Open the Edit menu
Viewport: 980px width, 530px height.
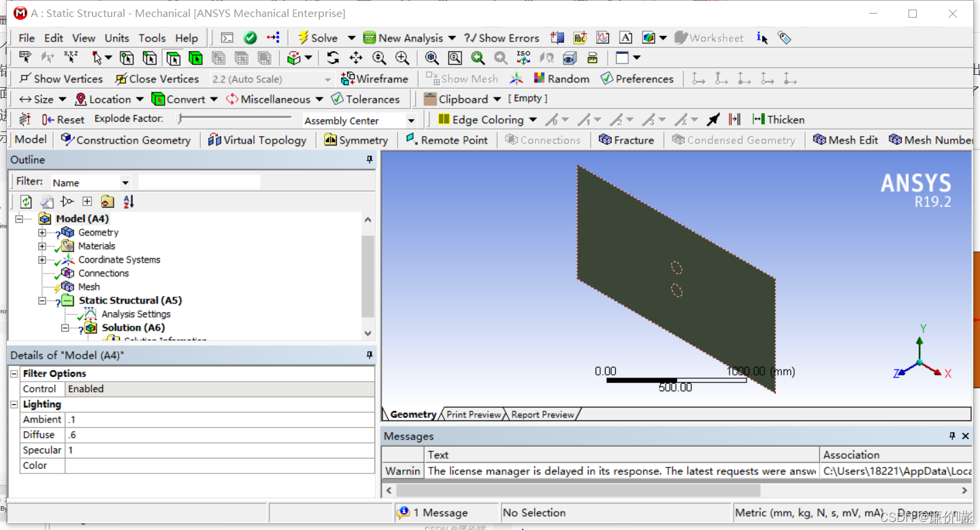[54, 38]
